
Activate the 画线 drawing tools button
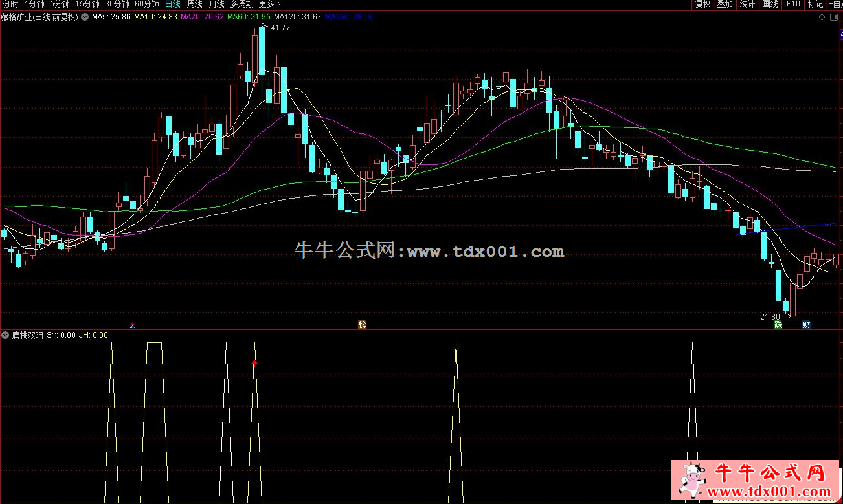click(770, 4)
